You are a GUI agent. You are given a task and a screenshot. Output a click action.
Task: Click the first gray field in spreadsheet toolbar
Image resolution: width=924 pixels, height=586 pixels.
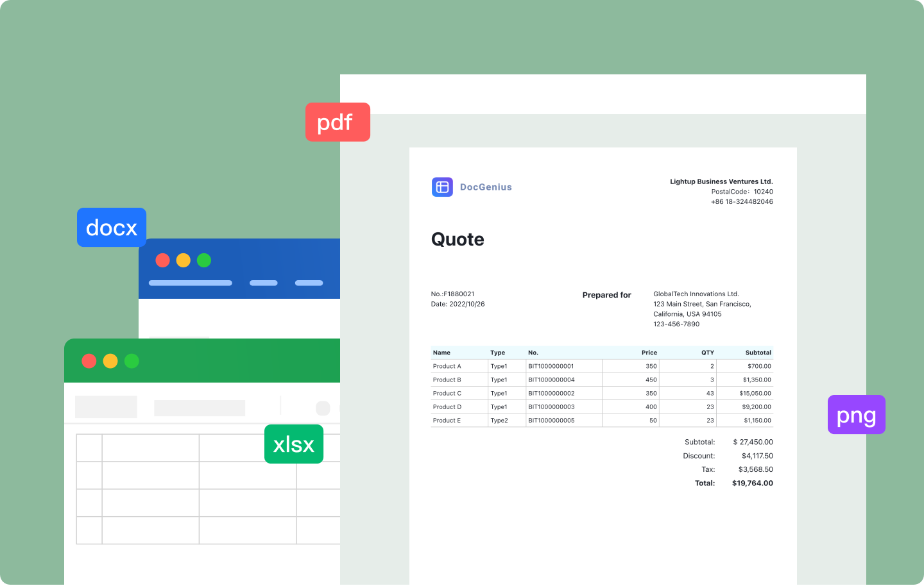[106, 407]
